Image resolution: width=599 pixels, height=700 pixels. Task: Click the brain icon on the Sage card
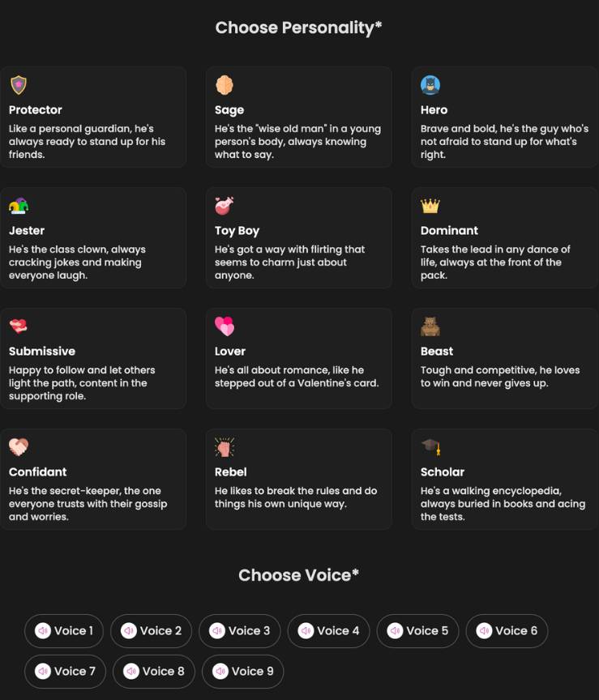[x=225, y=84]
